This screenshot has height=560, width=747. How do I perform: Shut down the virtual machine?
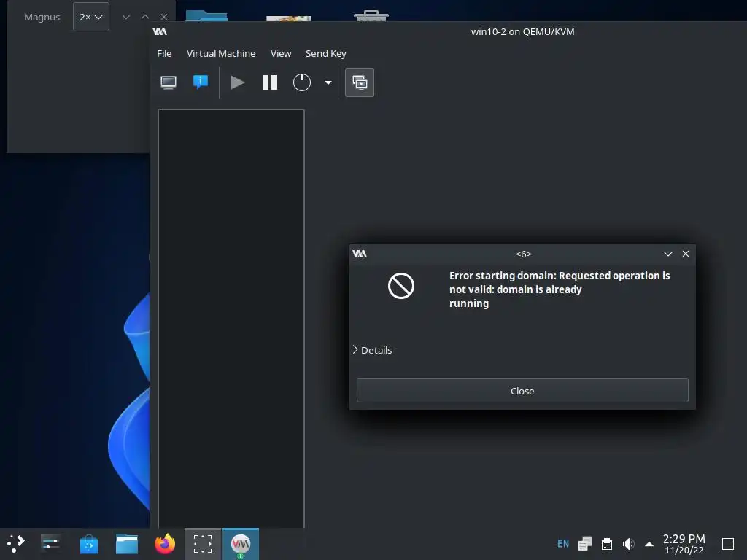point(301,82)
